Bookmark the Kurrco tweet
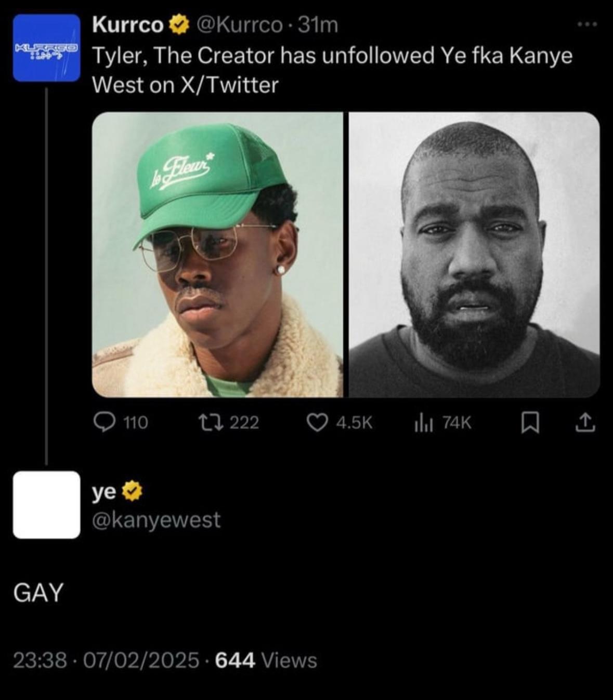The height and width of the screenshot is (700, 613). 528,423
